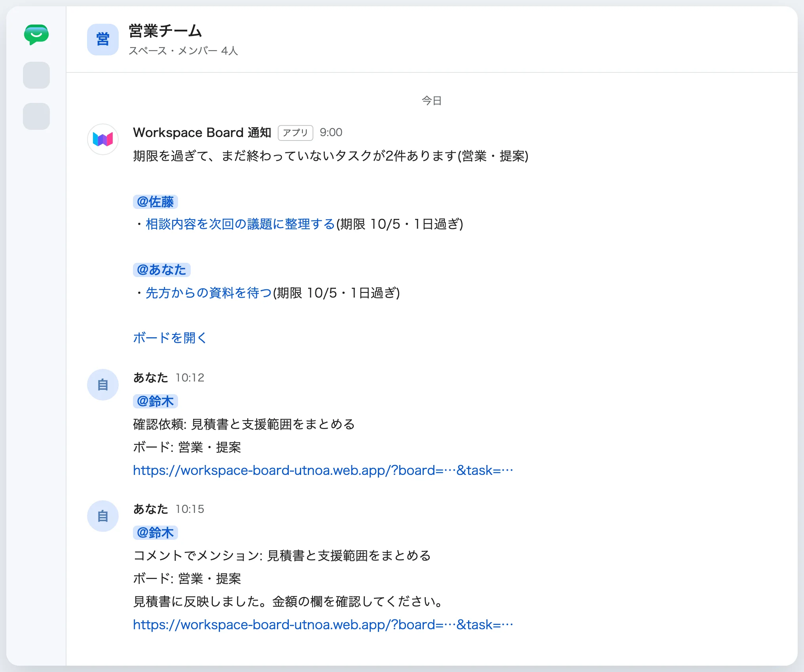This screenshot has height=672, width=804.
Task: Click あなた sender name on the 10:15 message
Action: click(151, 509)
